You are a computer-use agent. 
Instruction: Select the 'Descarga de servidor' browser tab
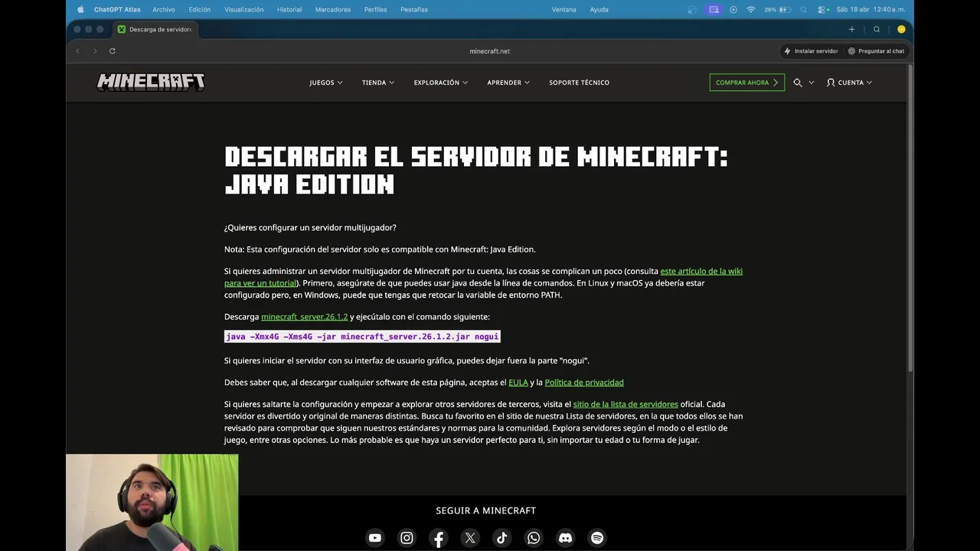point(155,29)
